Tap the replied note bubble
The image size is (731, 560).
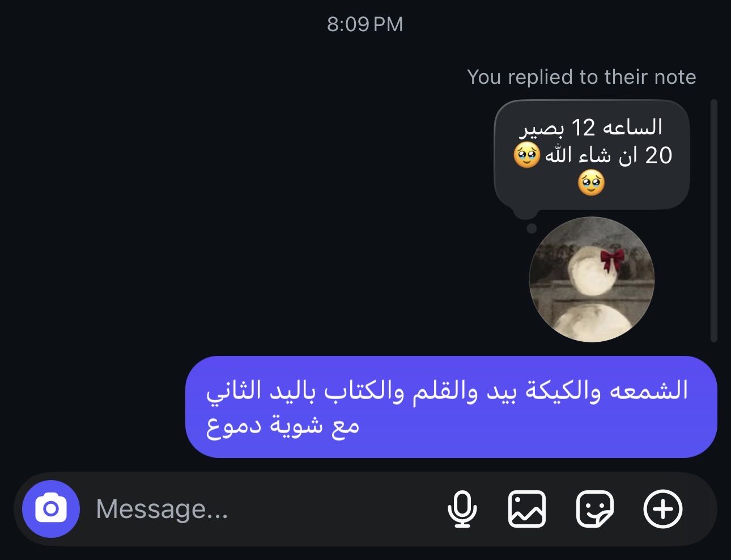[x=592, y=155]
